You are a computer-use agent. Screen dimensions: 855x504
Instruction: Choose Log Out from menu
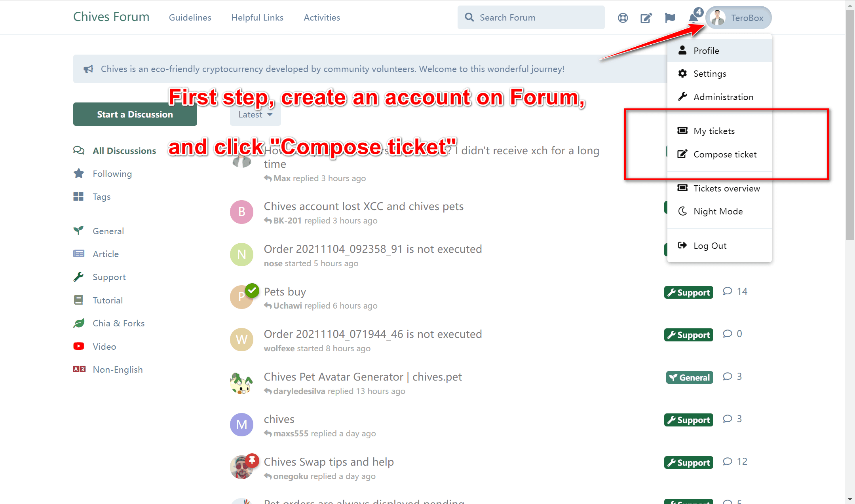[710, 246]
